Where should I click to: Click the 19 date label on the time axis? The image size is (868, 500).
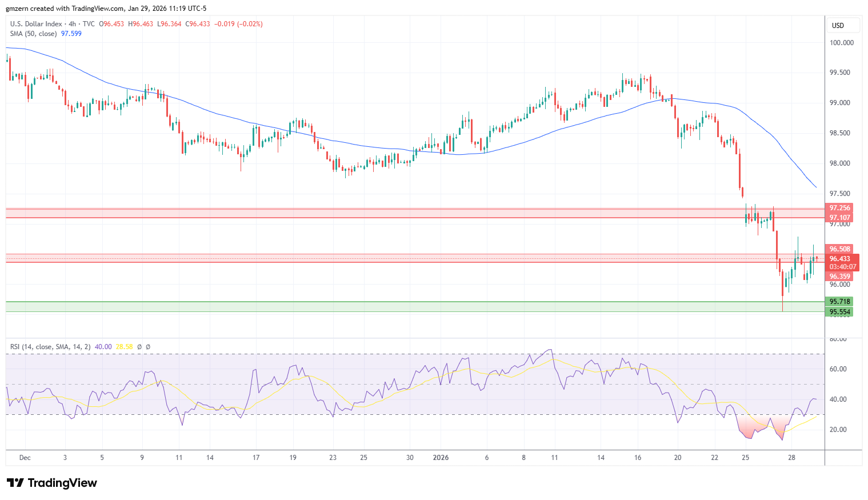coord(293,458)
